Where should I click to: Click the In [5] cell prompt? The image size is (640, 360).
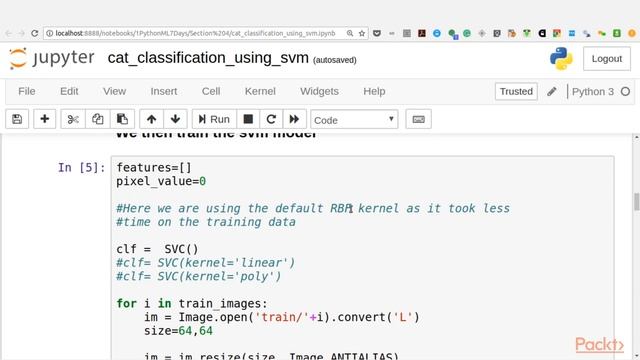[x=81, y=168]
